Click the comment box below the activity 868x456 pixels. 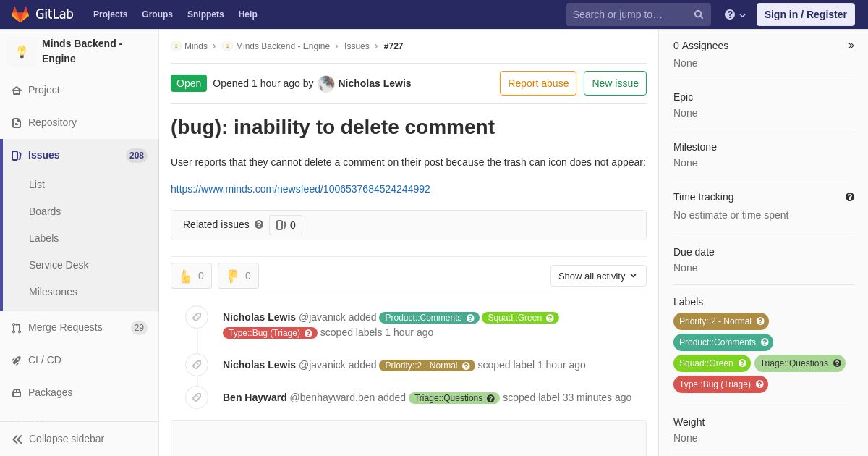409,438
